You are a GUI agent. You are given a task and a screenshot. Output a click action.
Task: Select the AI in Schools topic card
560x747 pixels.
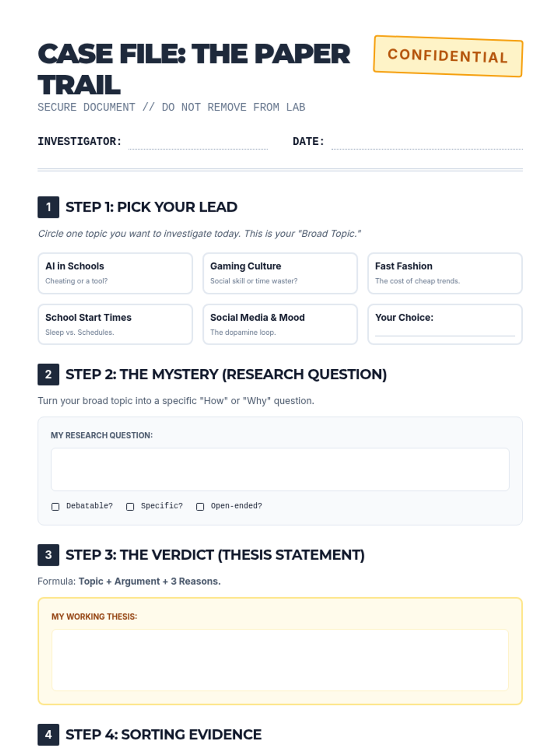tap(115, 273)
